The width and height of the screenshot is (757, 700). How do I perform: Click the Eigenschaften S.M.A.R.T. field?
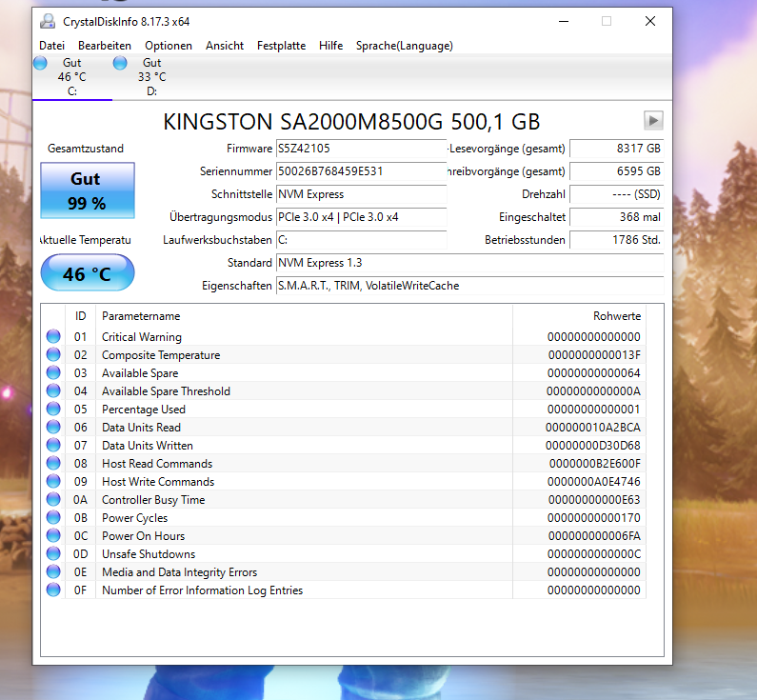[469, 286]
